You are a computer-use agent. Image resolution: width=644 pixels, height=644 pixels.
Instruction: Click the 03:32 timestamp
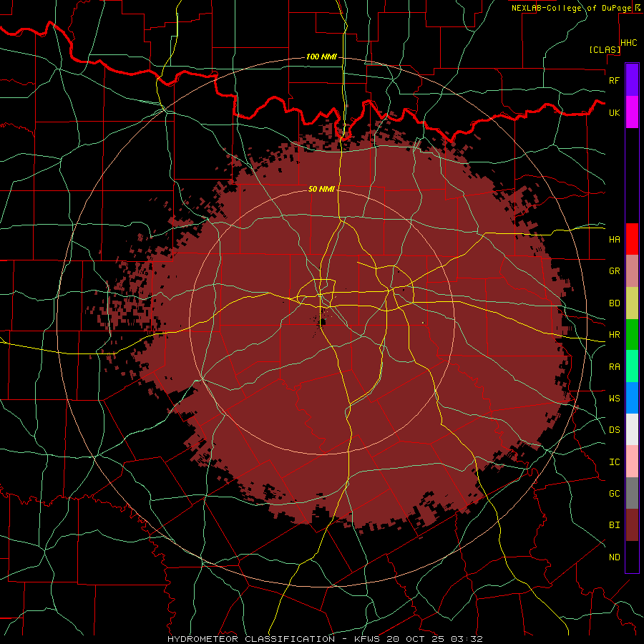tap(467, 639)
